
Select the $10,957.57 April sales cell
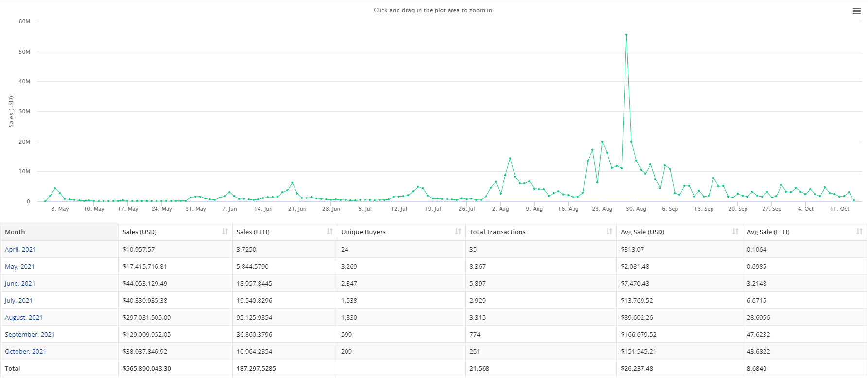point(175,249)
